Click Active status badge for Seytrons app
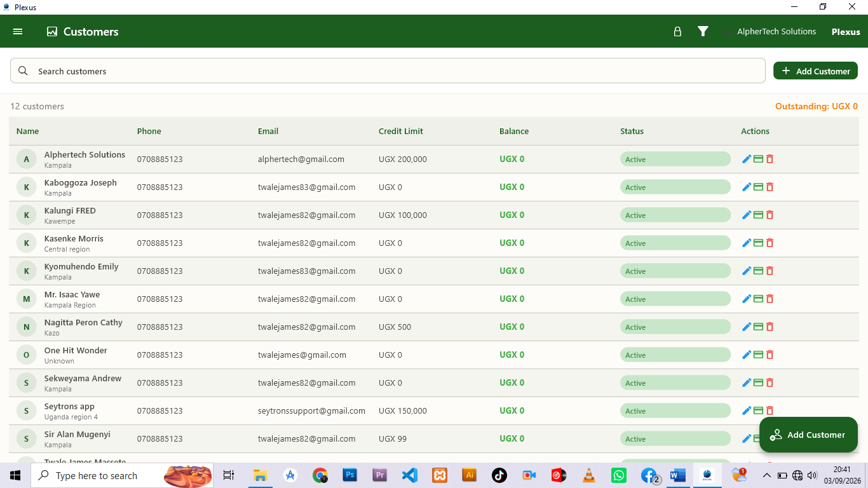The height and width of the screenshot is (488, 868). pos(675,410)
